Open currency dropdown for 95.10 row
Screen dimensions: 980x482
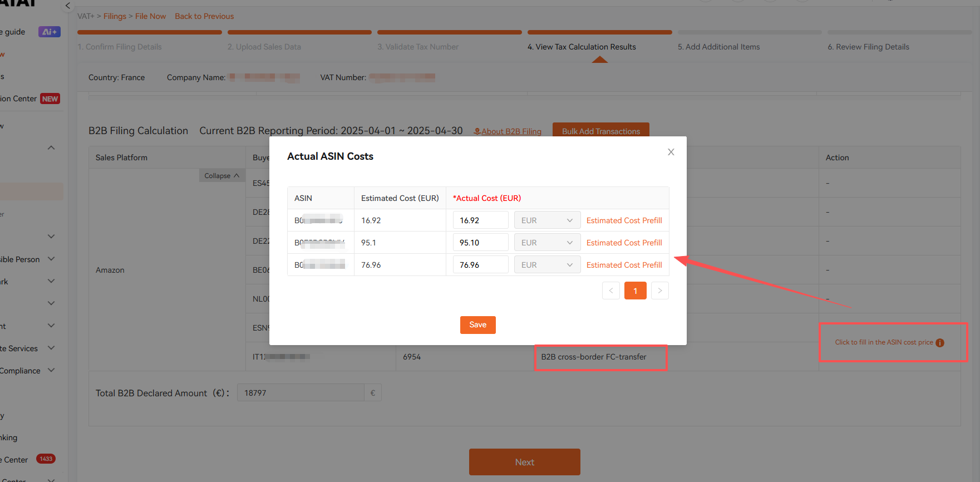click(547, 243)
